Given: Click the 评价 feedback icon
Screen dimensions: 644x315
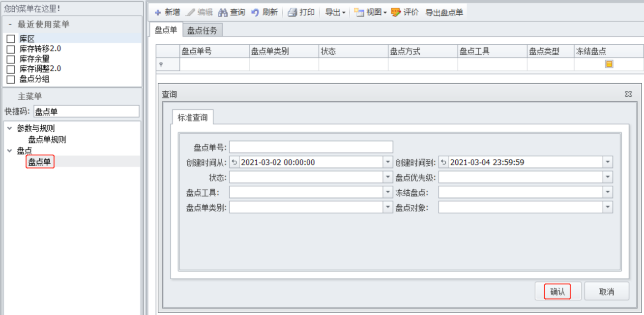Looking at the screenshot, I should [396, 13].
